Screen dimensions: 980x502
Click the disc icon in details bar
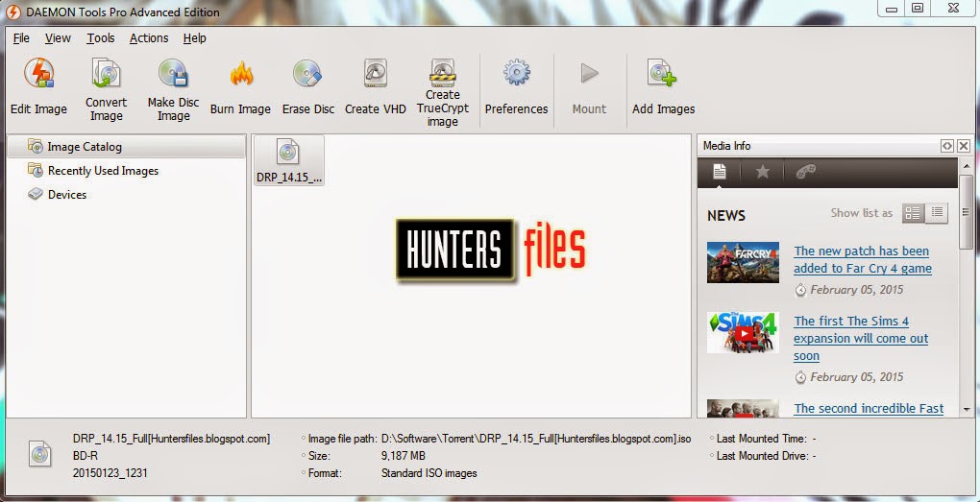point(39,454)
